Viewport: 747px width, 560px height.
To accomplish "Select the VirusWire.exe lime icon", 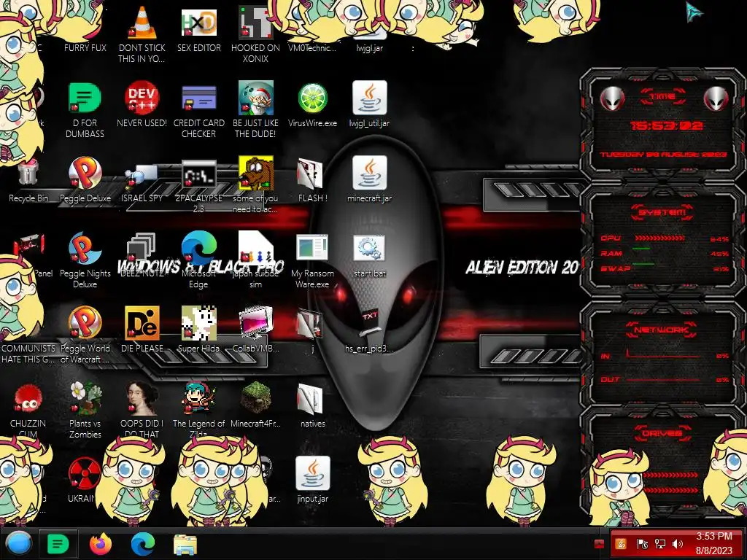I will point(312,98).
